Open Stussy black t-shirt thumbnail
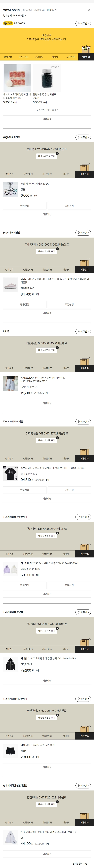Viewport: 94px width, 868px height. 10,474
